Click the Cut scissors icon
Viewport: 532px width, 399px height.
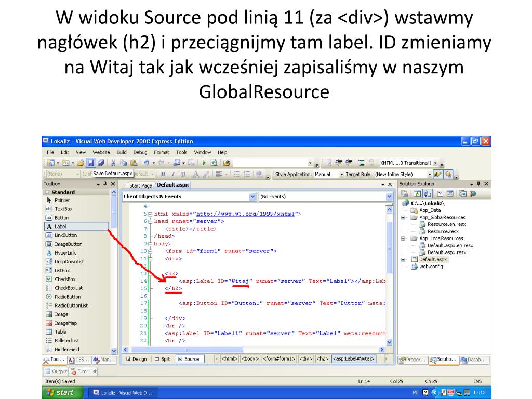coord(113,163)
